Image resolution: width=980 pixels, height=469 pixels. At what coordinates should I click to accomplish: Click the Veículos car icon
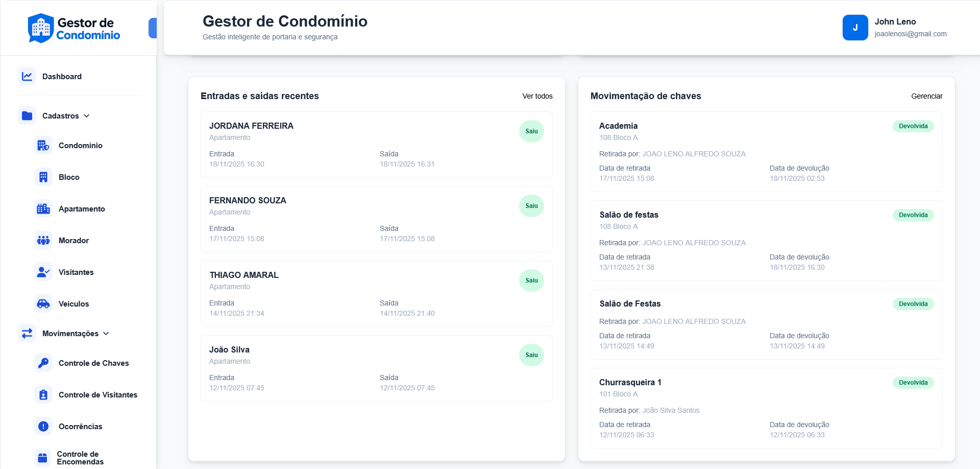tap(43, 303)
